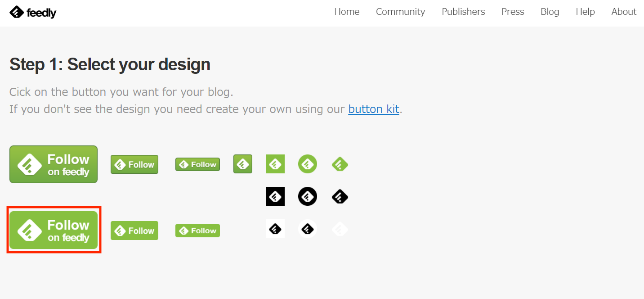Open the Community page
Image resolution: width=644 pixels, height=299 pixels.
click(x=400, y=12)
